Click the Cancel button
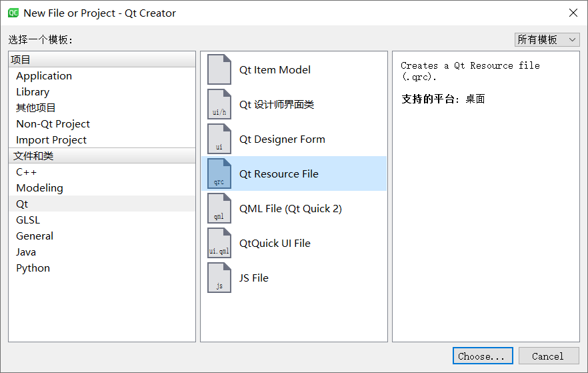The width and height of the screenshot is (588, 373). point(549,356)
